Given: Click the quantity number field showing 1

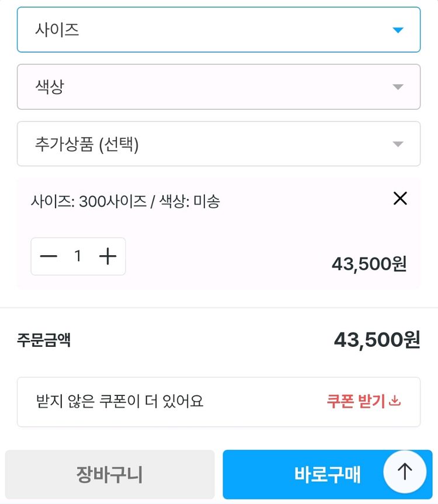Looking at the screenshot, I should pyautogui.click(x=78, y=256).
